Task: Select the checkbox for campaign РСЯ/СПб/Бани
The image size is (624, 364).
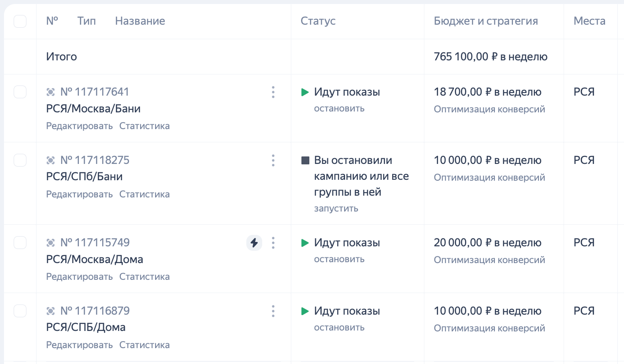Action: tap(20, 160)
